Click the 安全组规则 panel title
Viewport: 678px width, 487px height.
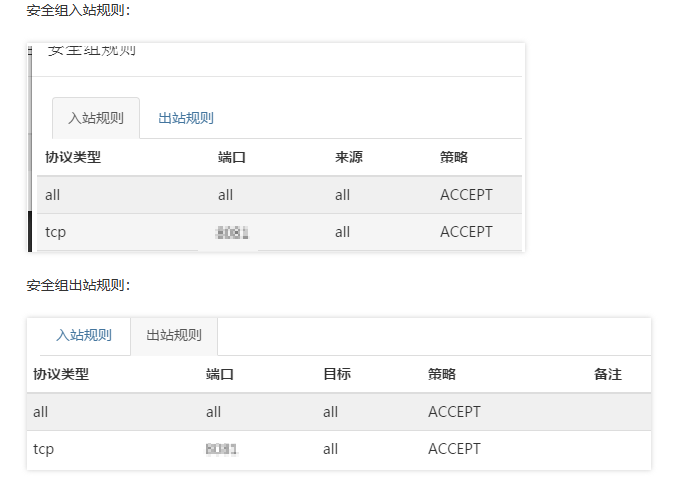point(92,51)
